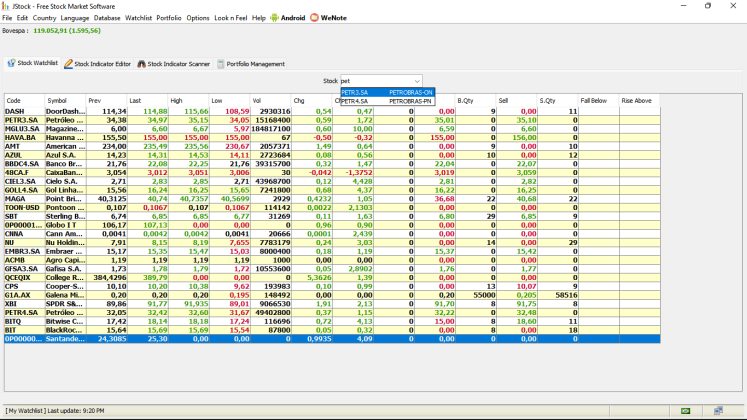Select the MGLU3.SA stock row
The height and width of the screenshot is (420, 747).
tap(332, 129)
